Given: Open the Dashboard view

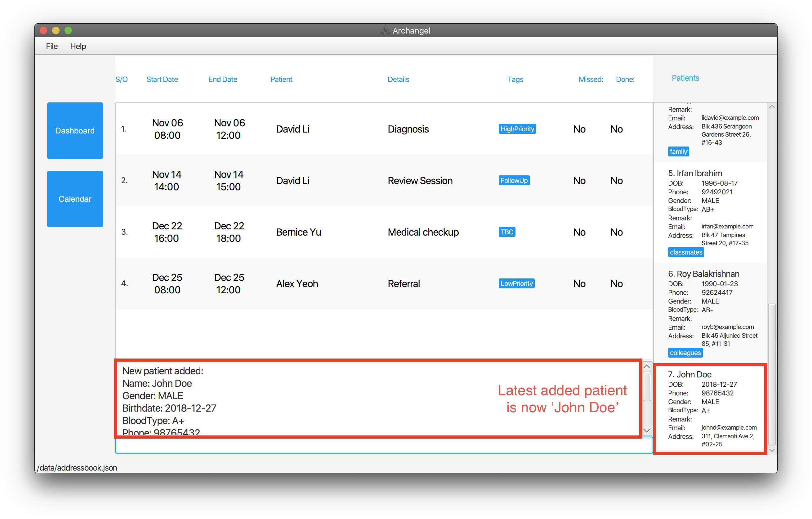Looking at the screenshot, I should [x=75, y=131].
